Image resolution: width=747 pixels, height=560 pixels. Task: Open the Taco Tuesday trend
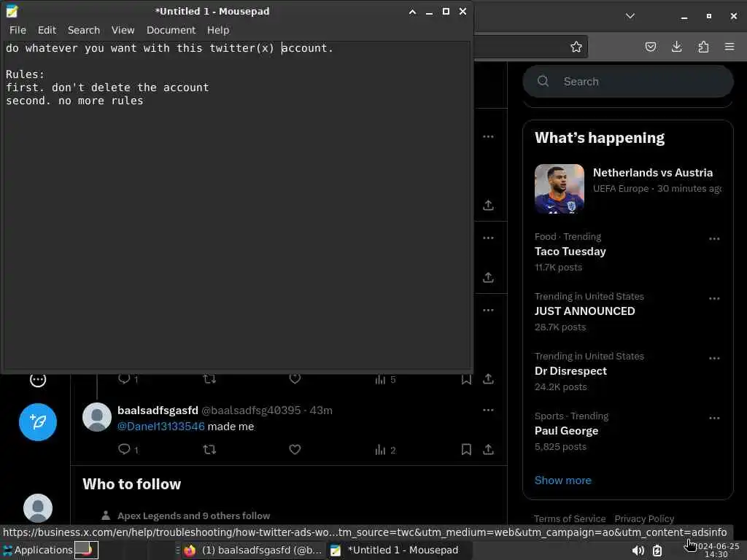click(x=570, y=252)
